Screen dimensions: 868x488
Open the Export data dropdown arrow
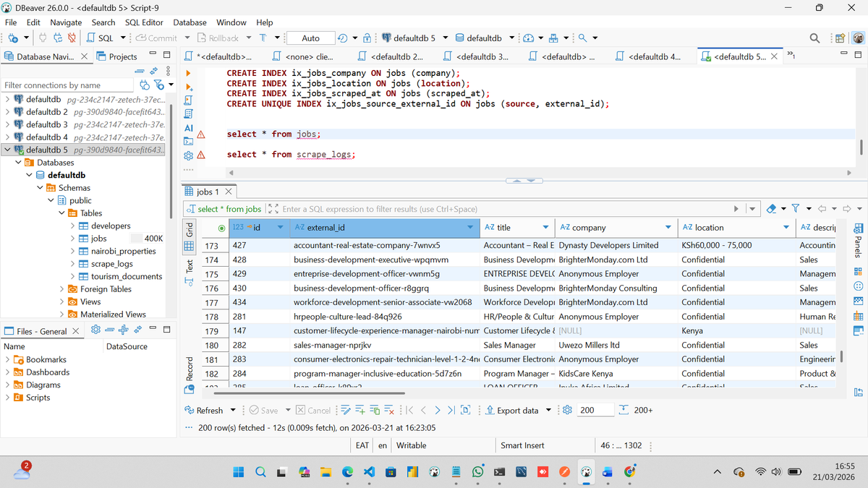[x=548, y=410]
